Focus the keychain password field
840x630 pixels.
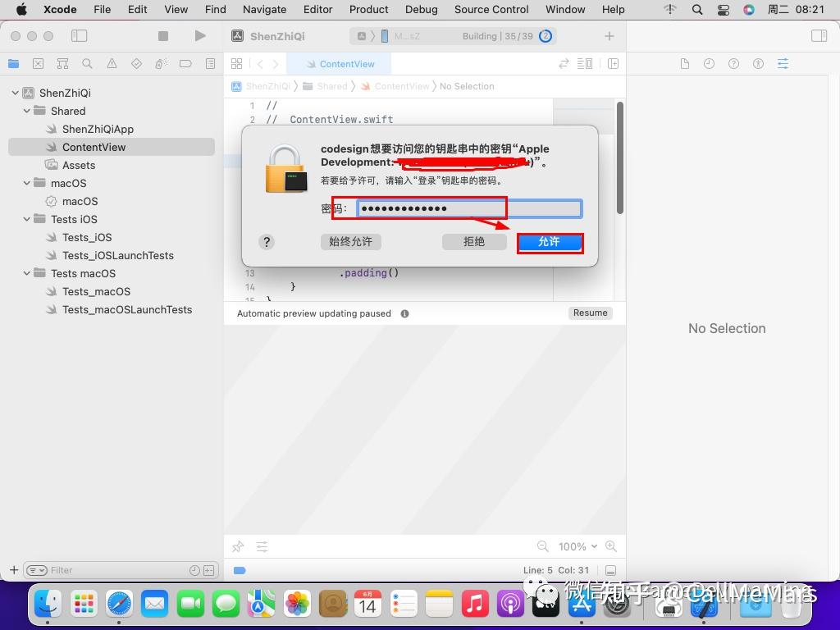469,208
